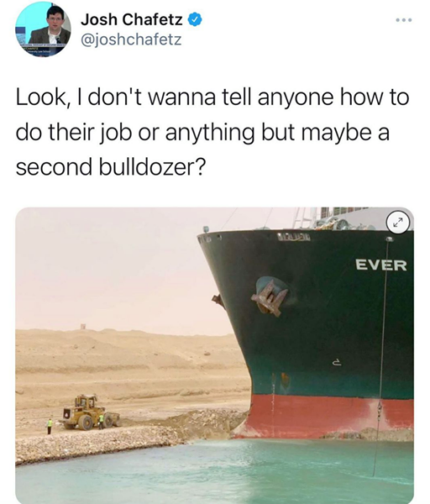Visit the @joshchafetz handle link
The height and width of the screenshot is (504, 430).
tap(131, 39)
